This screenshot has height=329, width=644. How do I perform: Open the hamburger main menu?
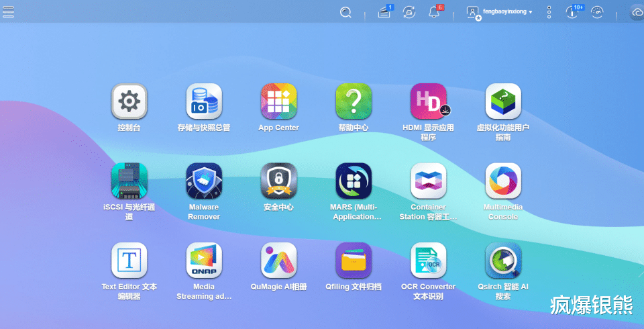(8, 11)
